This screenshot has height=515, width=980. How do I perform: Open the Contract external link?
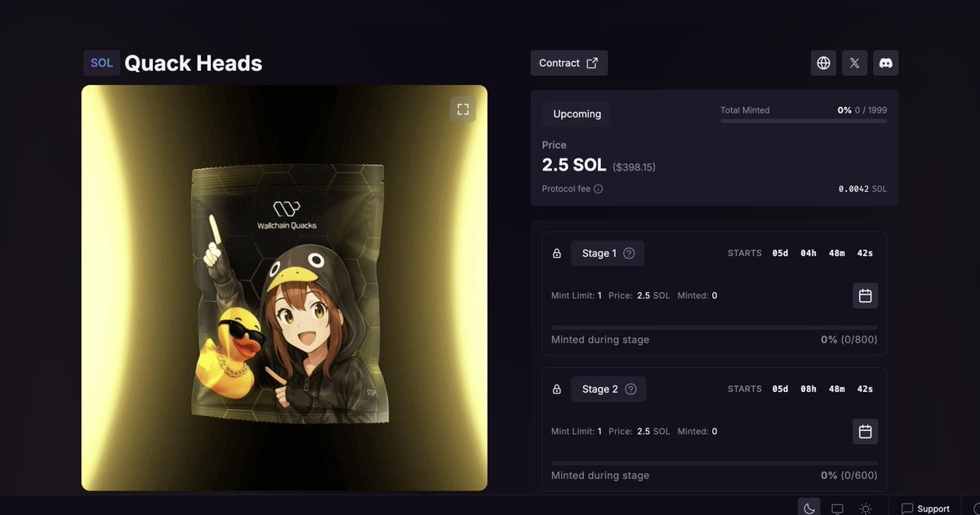click(x=569, y=63)
